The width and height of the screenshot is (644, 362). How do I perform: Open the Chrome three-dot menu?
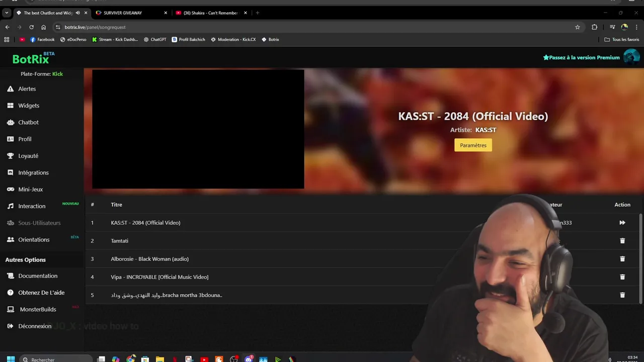[x=636, y=27]
